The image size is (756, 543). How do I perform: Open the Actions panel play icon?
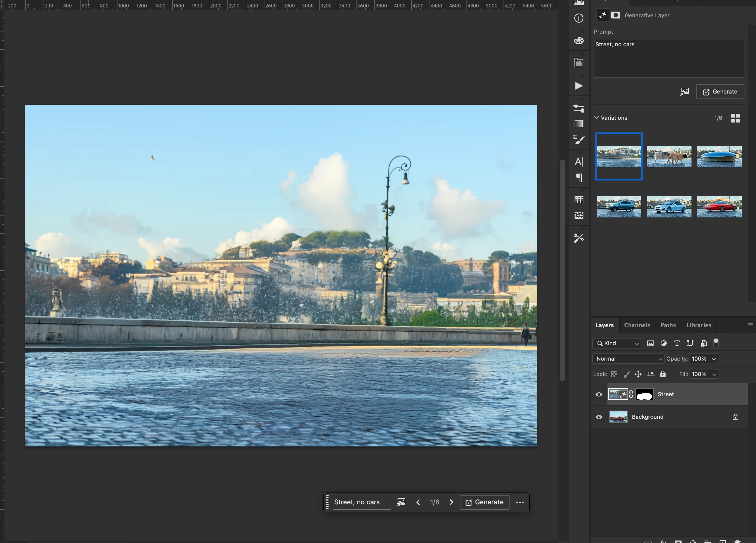[x=579, y=86]
